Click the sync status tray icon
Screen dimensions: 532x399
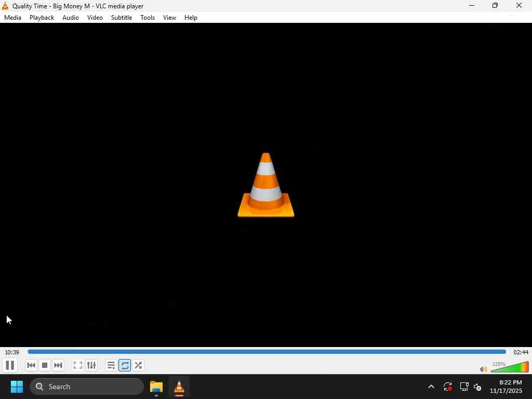pos(447,387)
